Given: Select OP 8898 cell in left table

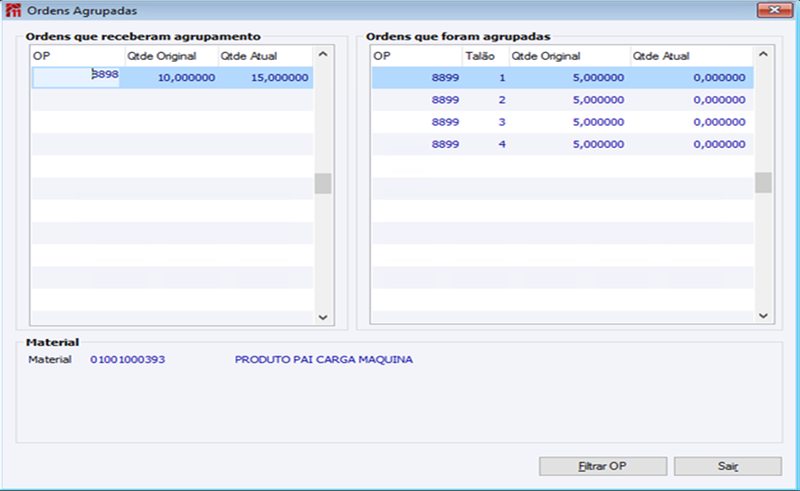Looking at the screenshot, I should (76, 78).
